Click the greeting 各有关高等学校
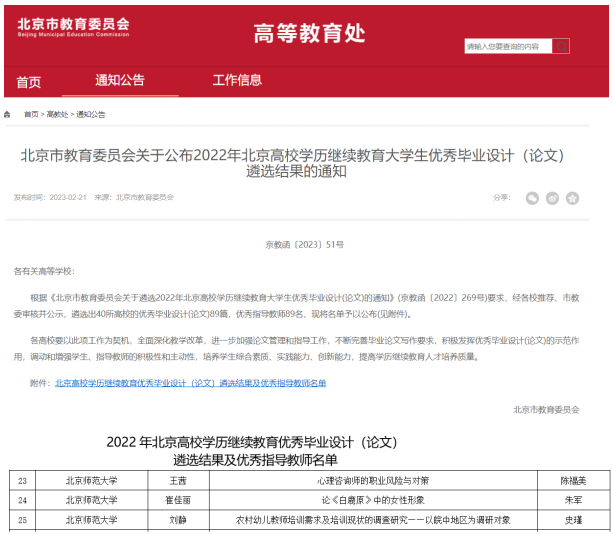The width and height of the screenshot is (613, 534). pyautogui.click(x=44, y=271)
